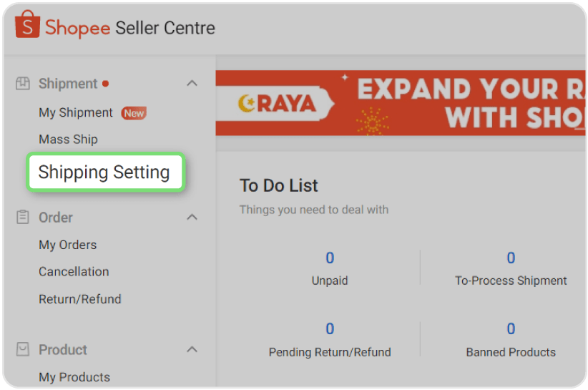Click the Order section clipboard icon
Screen dimensions: 588x390
tap(23, 217)
